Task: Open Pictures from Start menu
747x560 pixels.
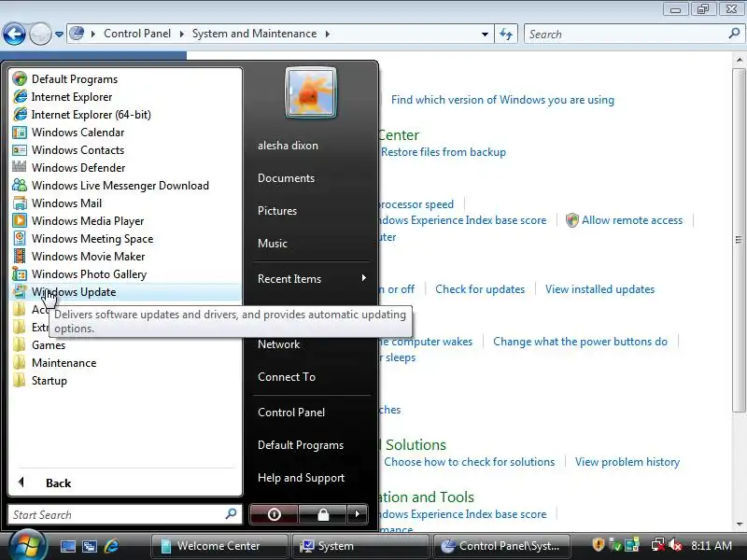Action: click(x=277, y=211)
